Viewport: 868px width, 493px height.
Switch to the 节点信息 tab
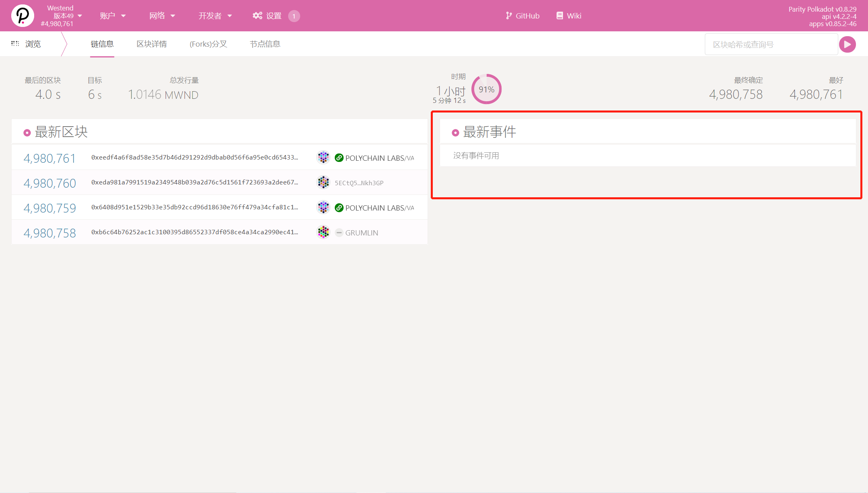tap(265, 44)
